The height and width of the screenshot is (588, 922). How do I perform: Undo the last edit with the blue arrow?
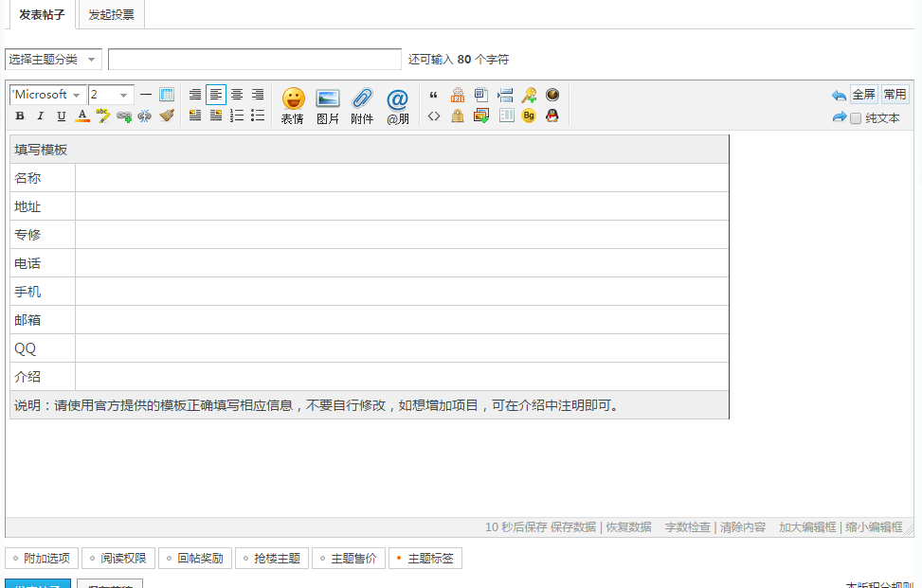(839, 95)
